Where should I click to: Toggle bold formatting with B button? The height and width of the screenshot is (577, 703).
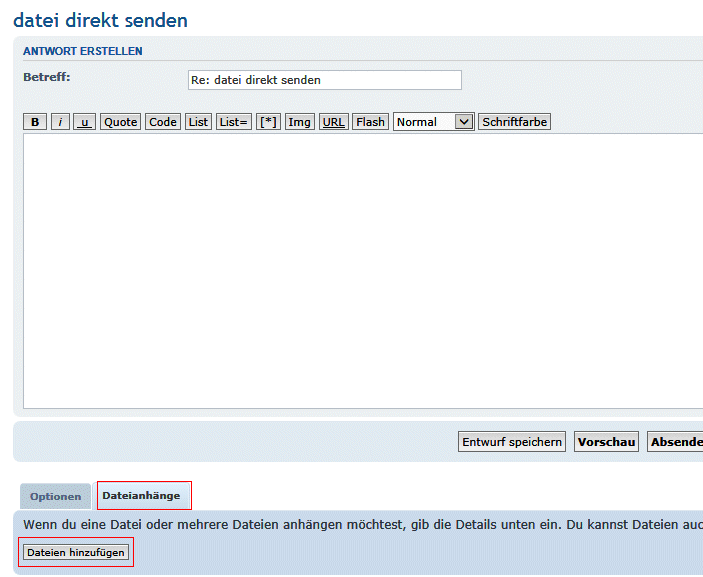tap(35, 122)
